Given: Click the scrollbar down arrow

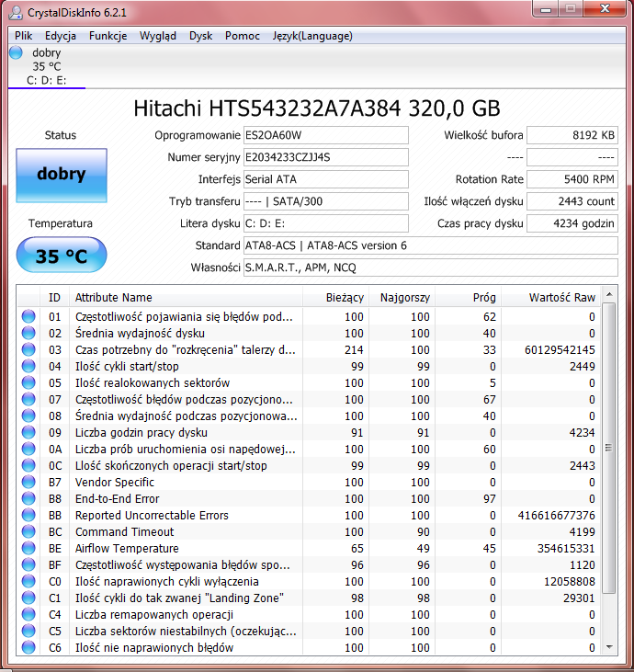Looking at the screenshot, I should [609, 647].
